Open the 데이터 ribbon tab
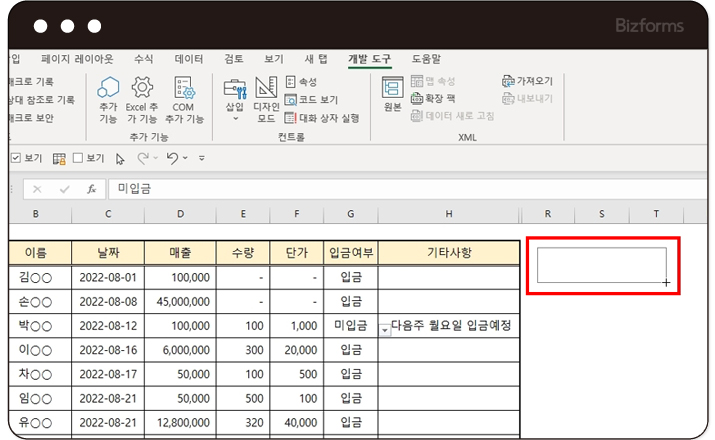Viewport: 715px width, 440px height. [189, 59]
